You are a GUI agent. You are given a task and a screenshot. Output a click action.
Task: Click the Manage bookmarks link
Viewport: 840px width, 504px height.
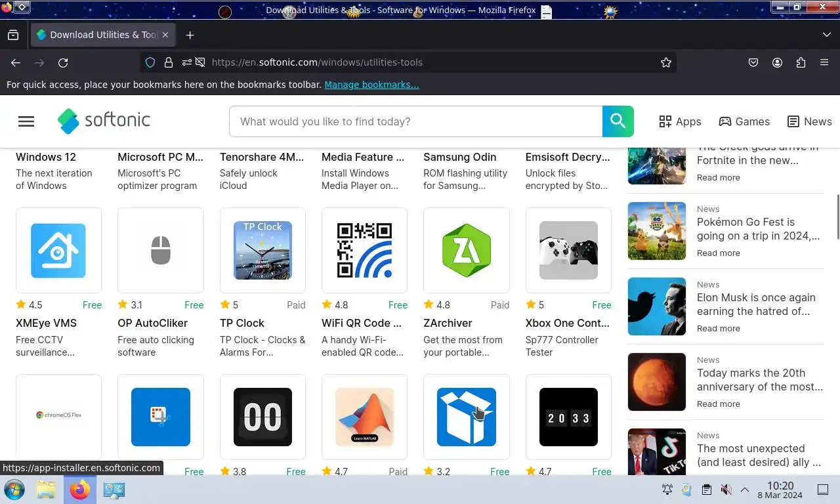tap(371, 85)
